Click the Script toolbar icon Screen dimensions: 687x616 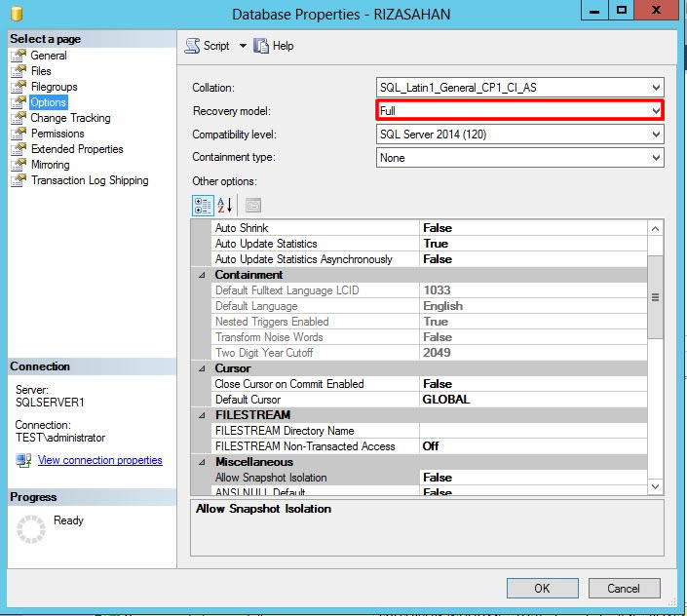pos(192,46)
